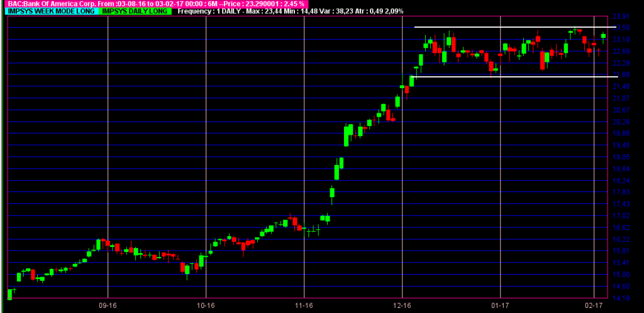Click the Frequency 1 DAILY stats text

(291, 11)
